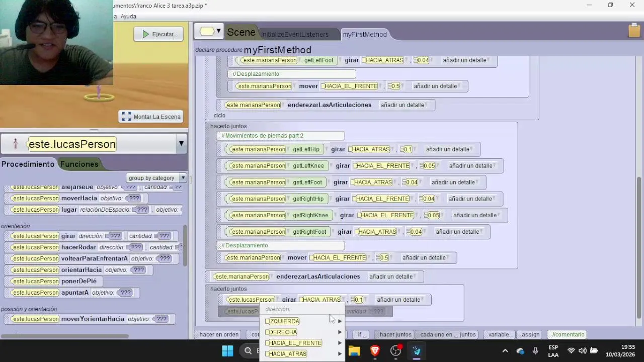644x362 pixels.
Task: Select lucasPerson hacerRodar procedure tile
Action: [94, 247]
